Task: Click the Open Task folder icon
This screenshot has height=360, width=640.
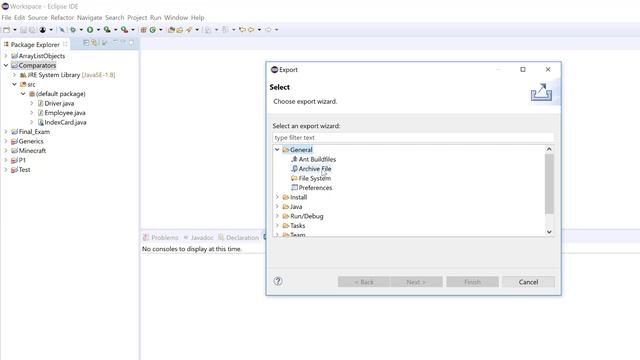Action: [180, 30]
